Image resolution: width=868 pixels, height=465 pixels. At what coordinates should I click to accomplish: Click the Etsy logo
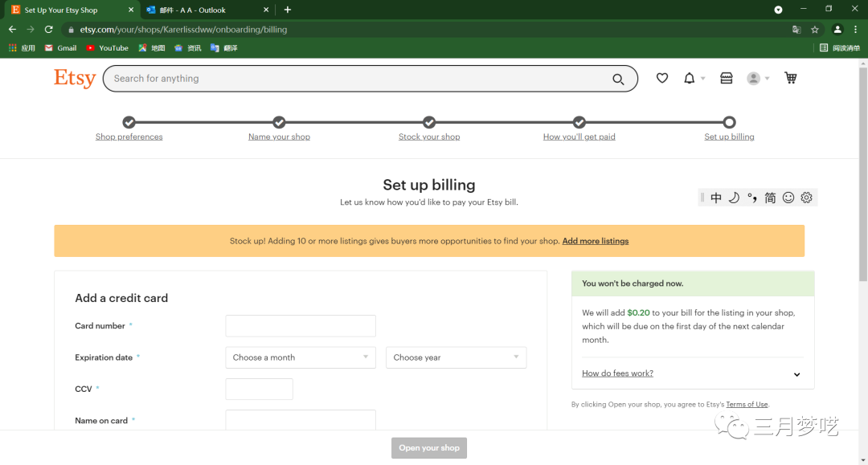pyautogui.click(x=75, y=78)
